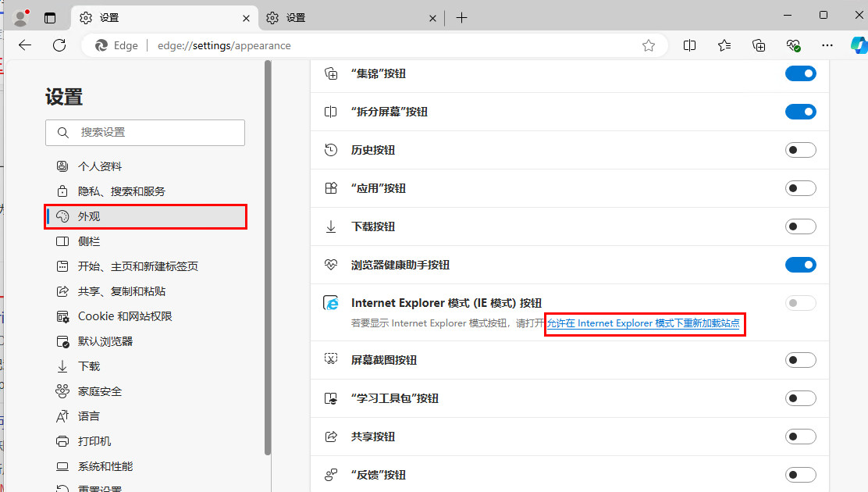Image resolution: width=868 pixels, height=492 pixels.
Task: Click the 共享按钮 row icon
Action: tap(331, 437)
